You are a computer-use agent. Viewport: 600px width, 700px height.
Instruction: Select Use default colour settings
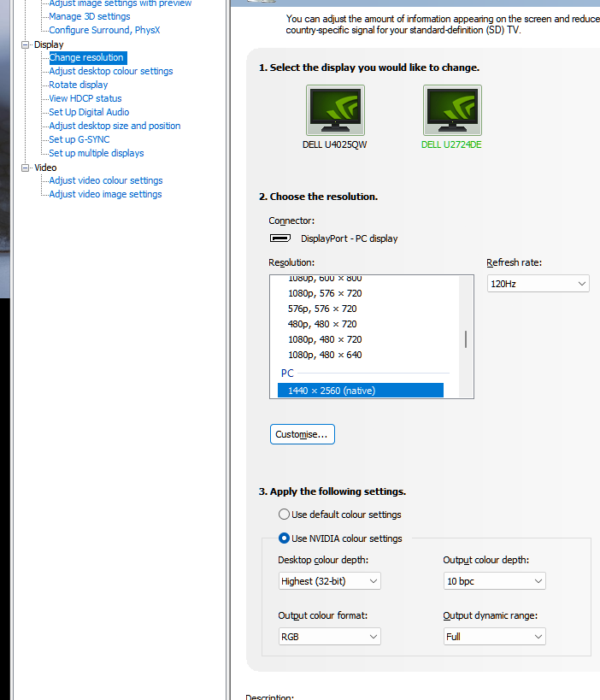(284, 515)
